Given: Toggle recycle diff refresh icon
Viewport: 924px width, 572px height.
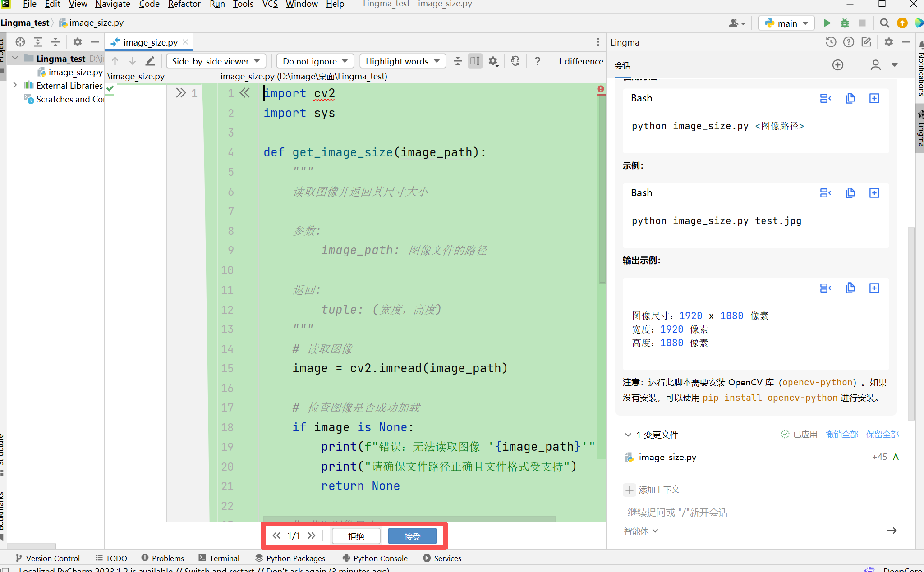Looking at the screenshot, I should [515, 61].
